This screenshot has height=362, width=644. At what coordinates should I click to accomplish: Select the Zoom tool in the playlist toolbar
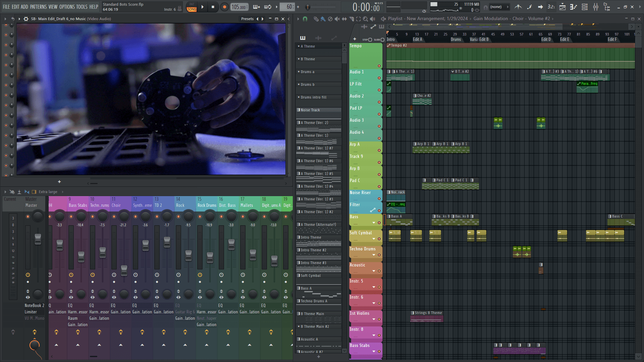click(365, 19)
